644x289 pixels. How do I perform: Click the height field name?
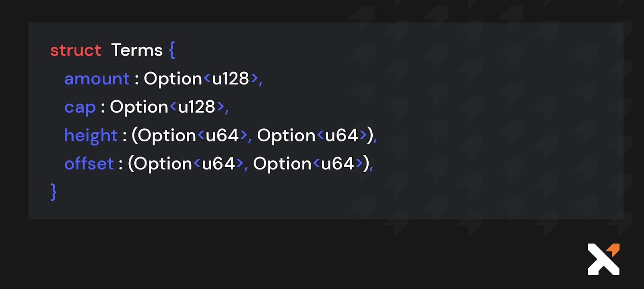pos(91,135)
